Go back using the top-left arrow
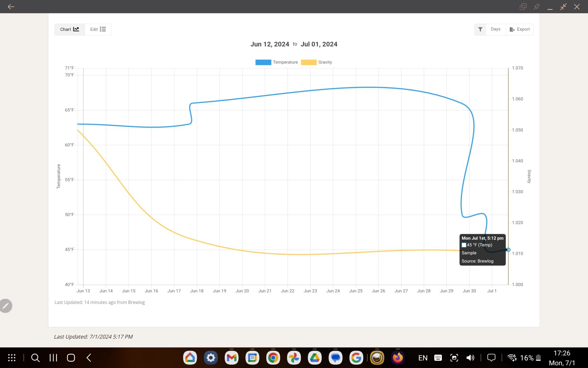 pos(11,7)
